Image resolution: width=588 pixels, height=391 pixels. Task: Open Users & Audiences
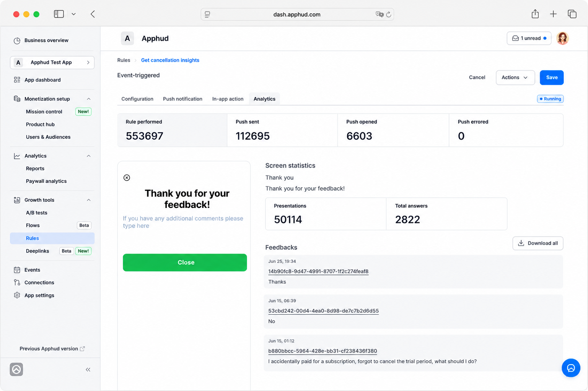pos(48,137)
